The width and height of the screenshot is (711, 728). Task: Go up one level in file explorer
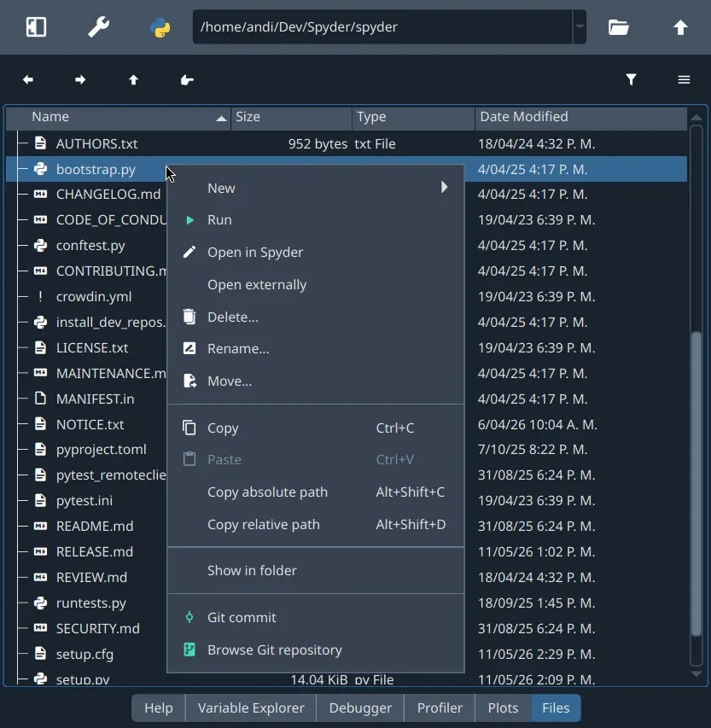click(x=133, y=80)
